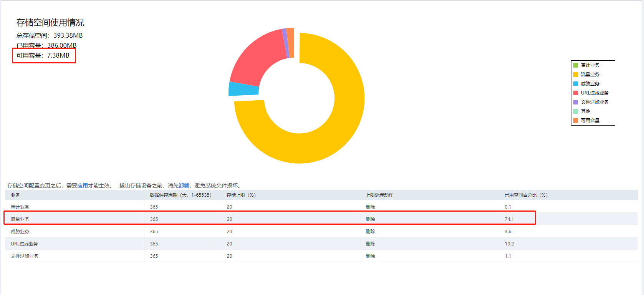Click the yellow 流量业务 legend swatch
Viewport: 644px width, 295px height.
point(576,75)
